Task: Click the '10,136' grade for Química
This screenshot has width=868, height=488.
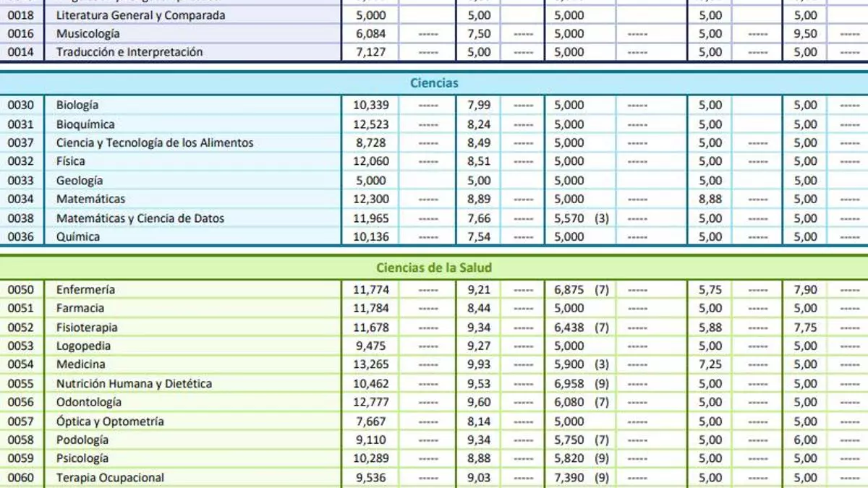Action: click(x=371, y=236)
